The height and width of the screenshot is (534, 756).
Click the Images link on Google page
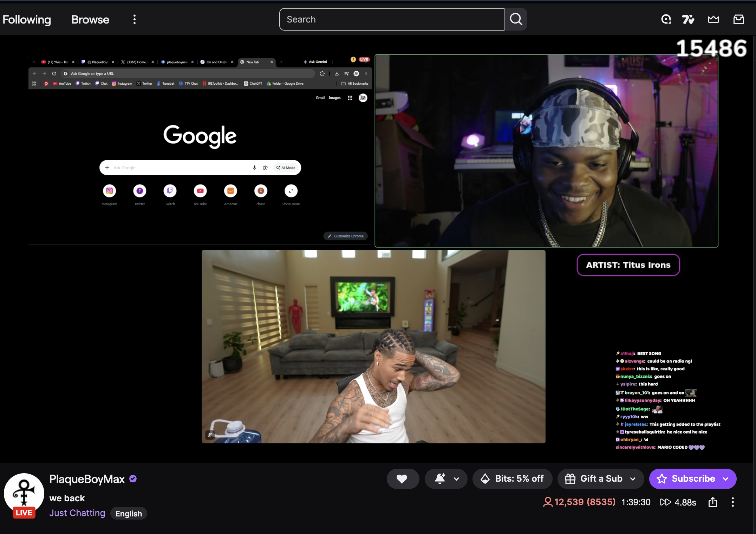(335, 98)
